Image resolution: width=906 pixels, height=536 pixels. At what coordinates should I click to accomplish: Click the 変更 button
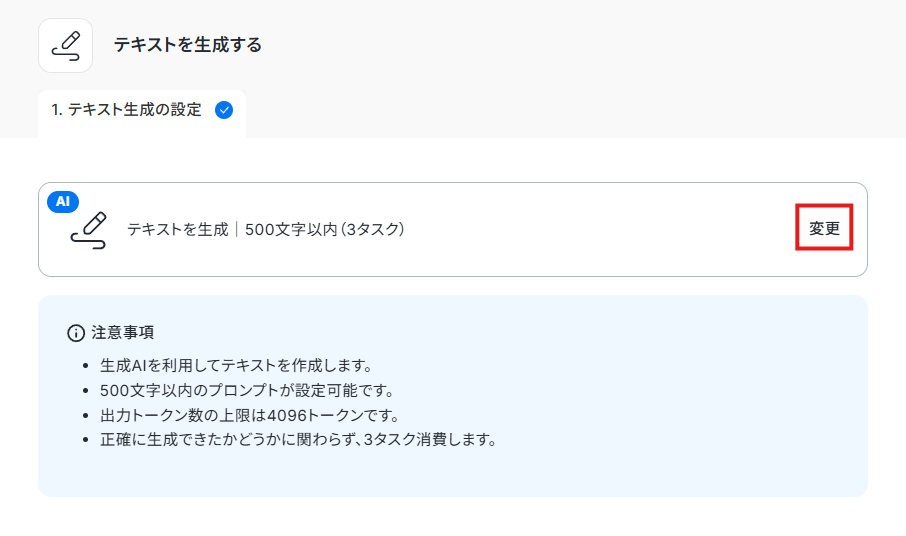[824, 228]
